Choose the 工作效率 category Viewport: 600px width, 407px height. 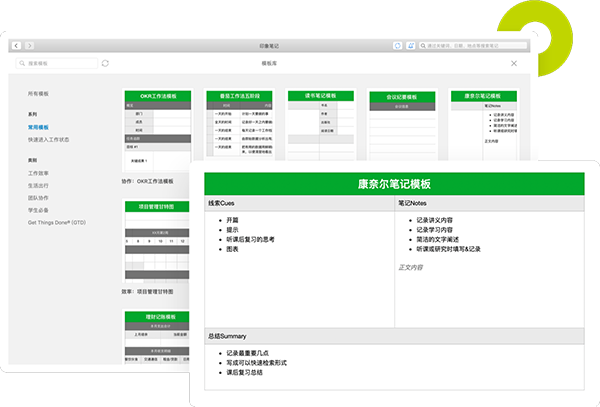click(x=38, y=173)
